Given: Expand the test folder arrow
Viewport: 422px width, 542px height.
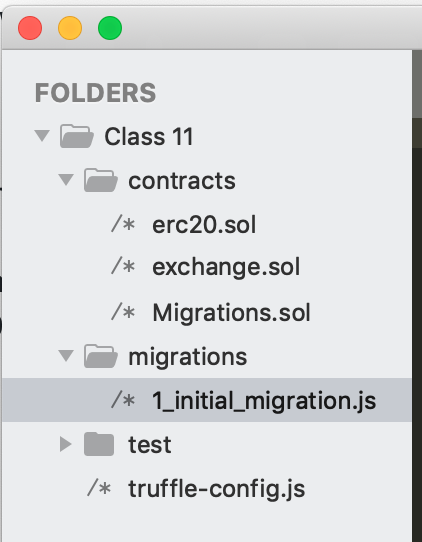Looking at the screenshot, I should point(66,444).
